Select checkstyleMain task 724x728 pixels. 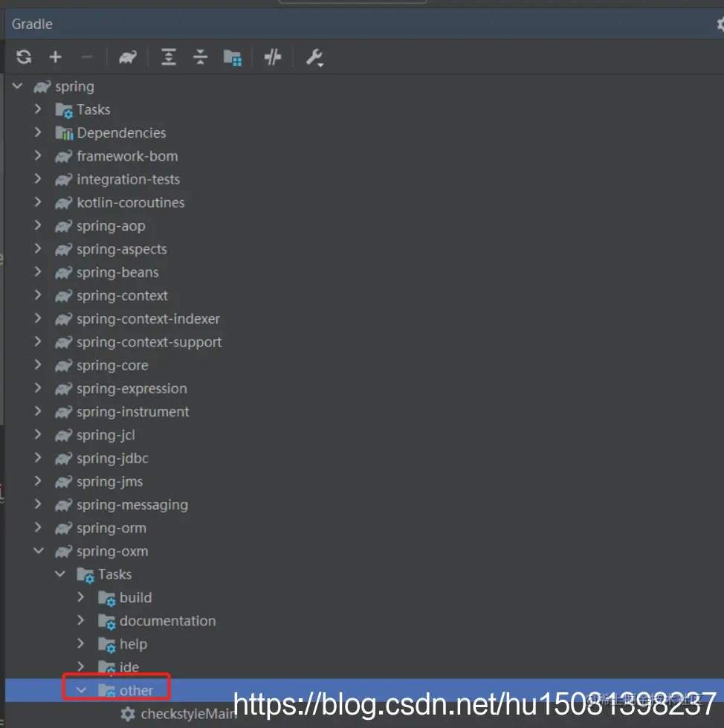click(364, 714)
